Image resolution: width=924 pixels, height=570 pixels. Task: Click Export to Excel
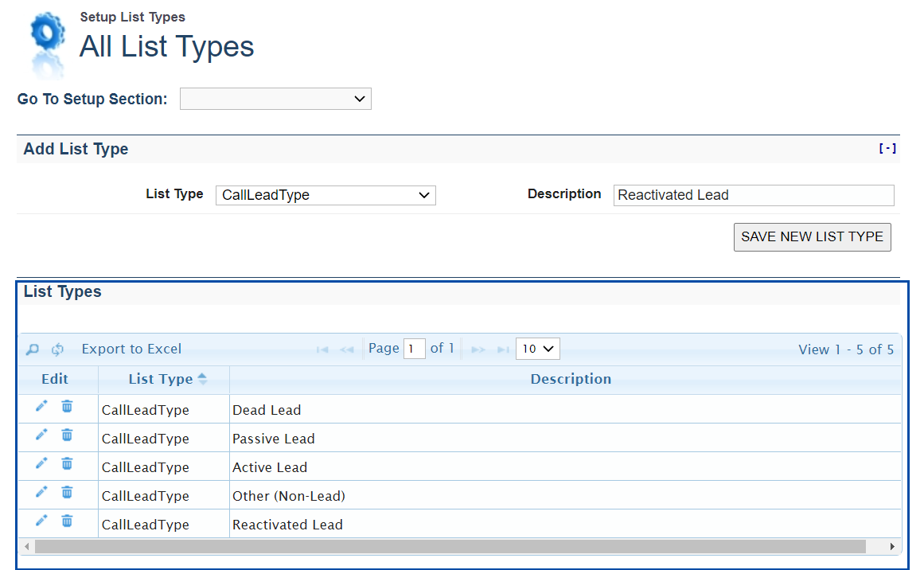131,349
